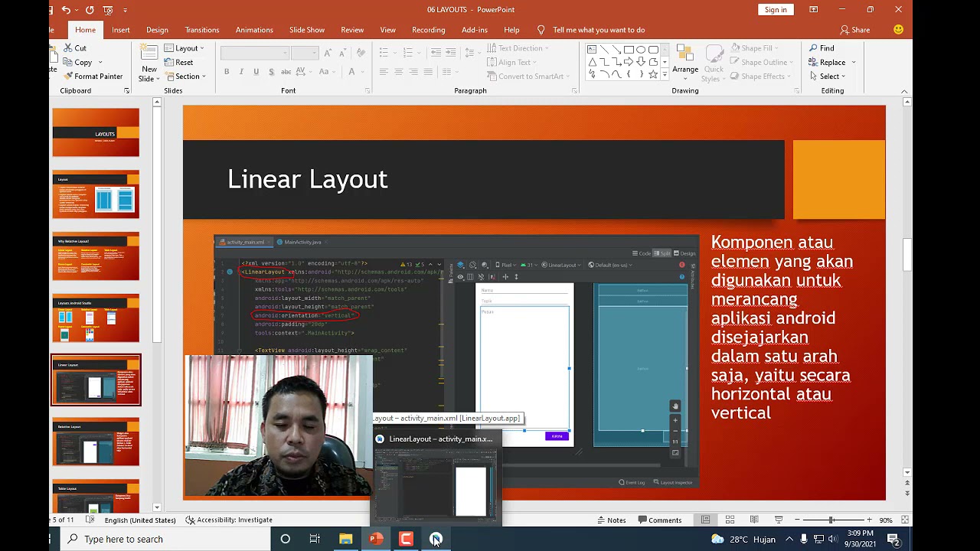Fit slide to current window icon
Image resolution: width=980 pixels, height=551 pixels.
click(904, 520)
